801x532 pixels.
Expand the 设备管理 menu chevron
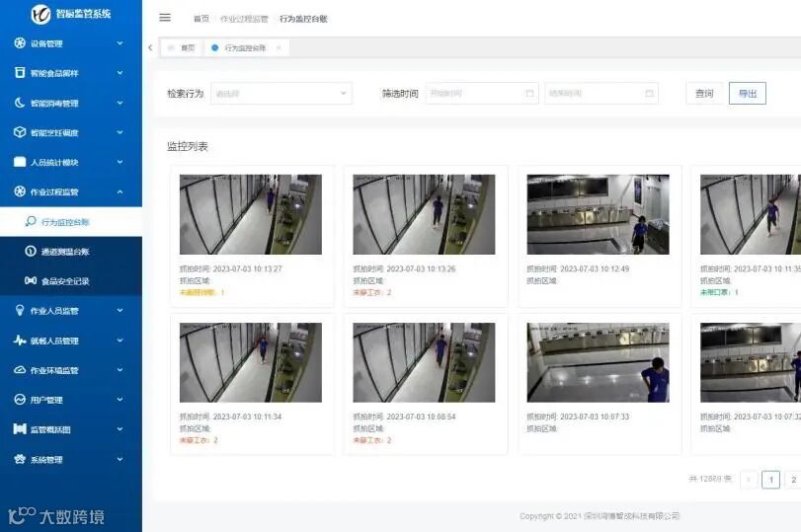tap(120, 43)
